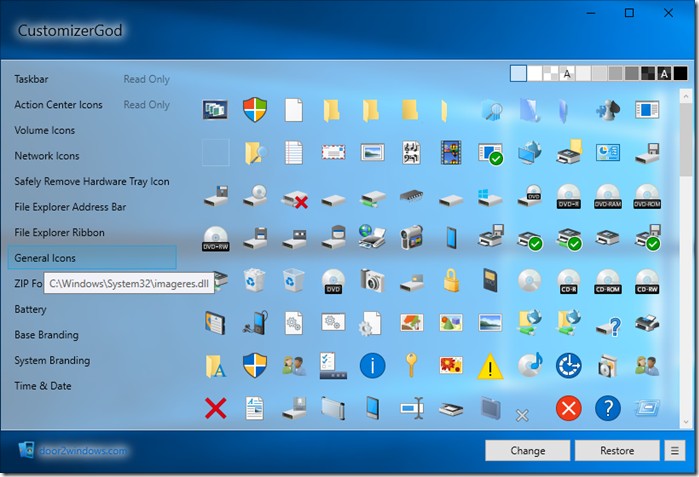The width and height of the screenshot is (699, 477).
Task: Pick the DVD-RW disc icon
Action: [x=216, y=238]
